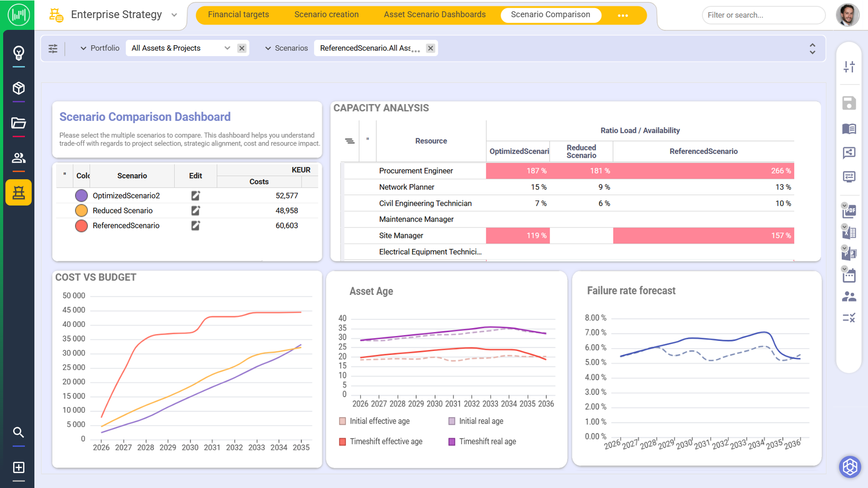Open Asset Scenario Dashboards tab
The width and height of the screenshot is (868, 488).
point(435,14)
